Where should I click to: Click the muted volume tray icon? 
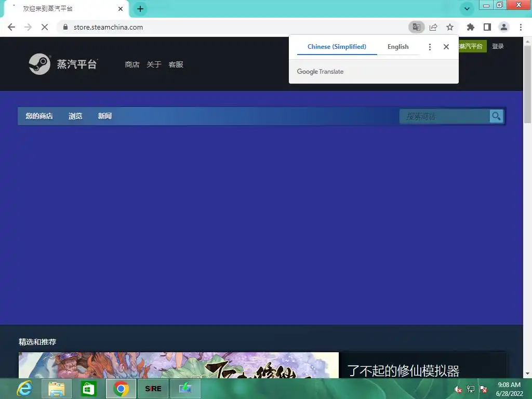pyautogui.click(x=458, y=389)
